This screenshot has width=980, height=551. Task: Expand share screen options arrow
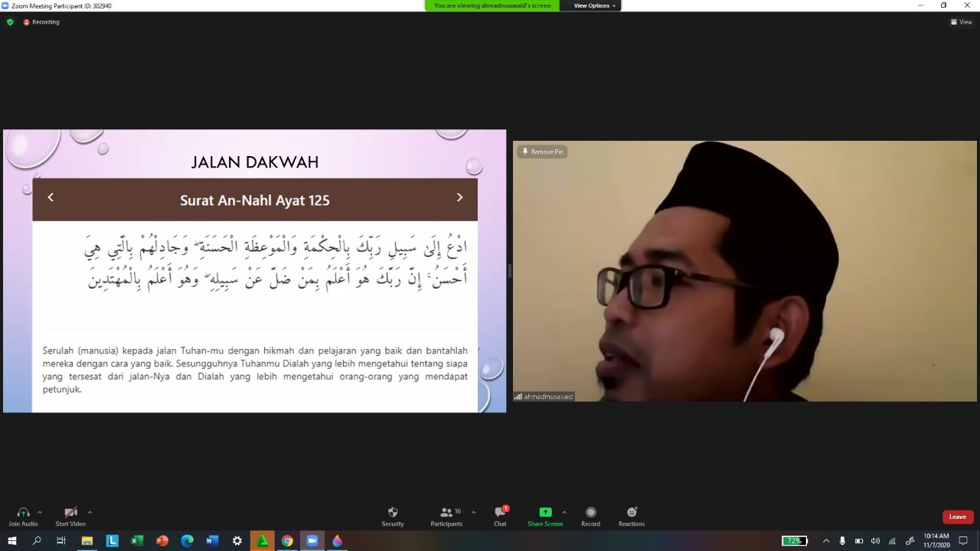point(564,512)
